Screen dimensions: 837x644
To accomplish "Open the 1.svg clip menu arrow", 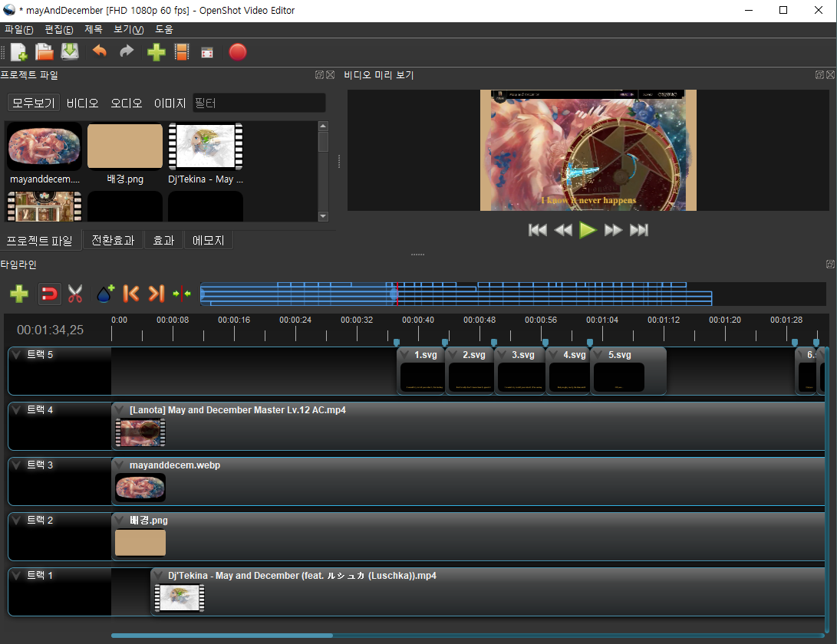I will pyautogui.click(x=404, y=355).
